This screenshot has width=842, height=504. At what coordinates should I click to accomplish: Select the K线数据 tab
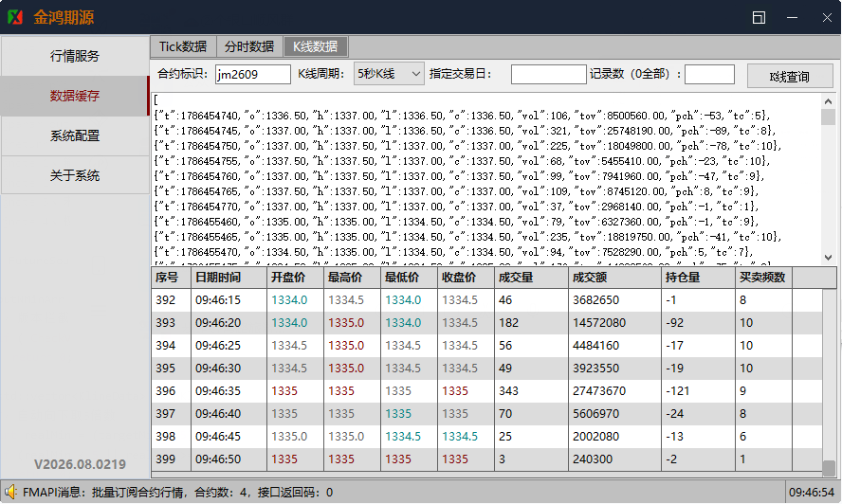(x=315, y=46)
